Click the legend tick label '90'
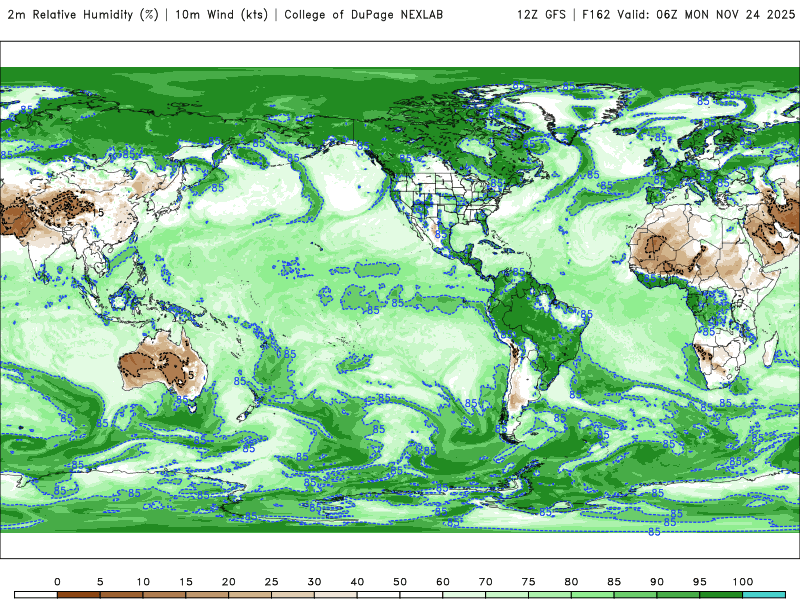Image resolution: width=800 pixels, height=600 pixels. [657, 582]
